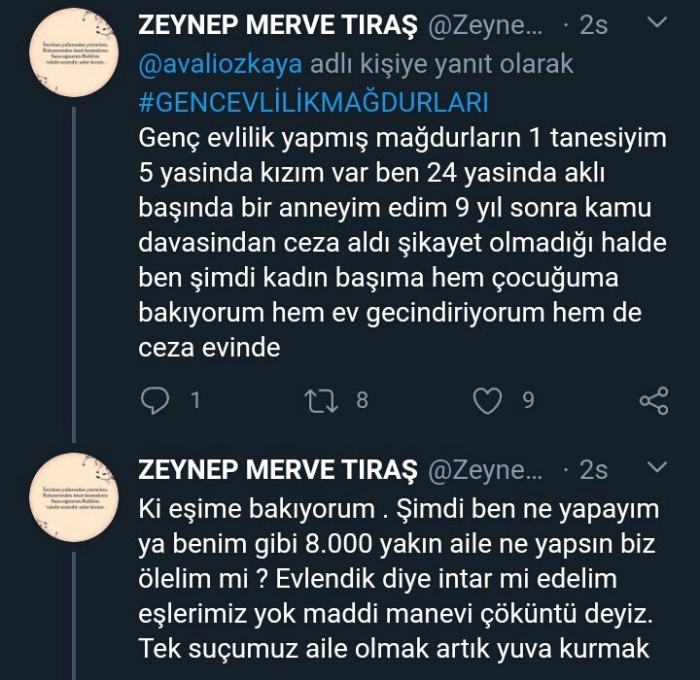The width and height of the screenshot is (700, 680).
Task: Expand the chevron menu on the 'Genç evlilik' tweet
Action: click(655, 23)
